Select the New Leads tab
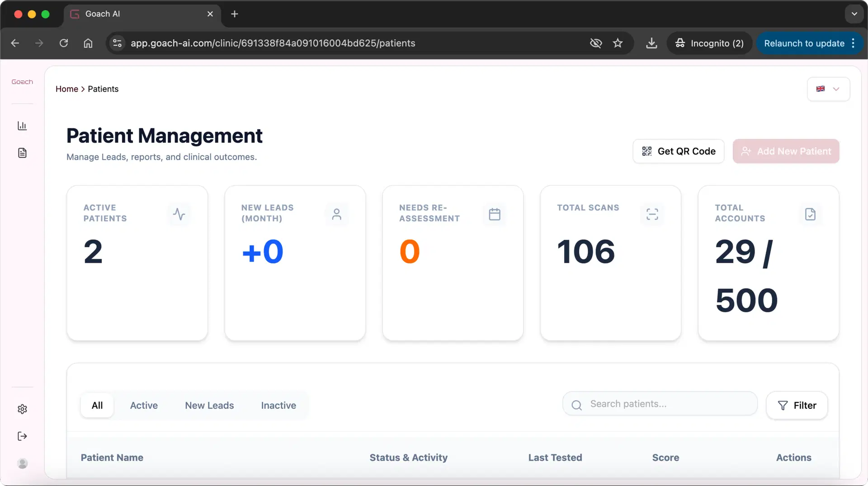Screen dimensions: 868x486 coord(209,406)
